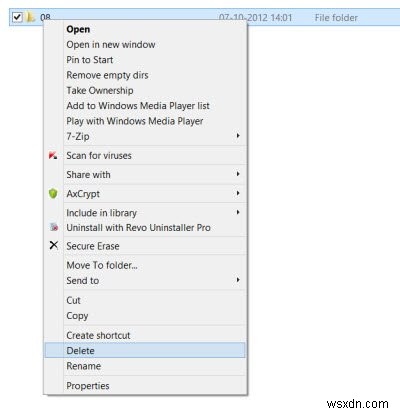The height and width of the screenshot is (414, 400).
Task: Expand the Include in library submenu arrow
Action: 238,212
